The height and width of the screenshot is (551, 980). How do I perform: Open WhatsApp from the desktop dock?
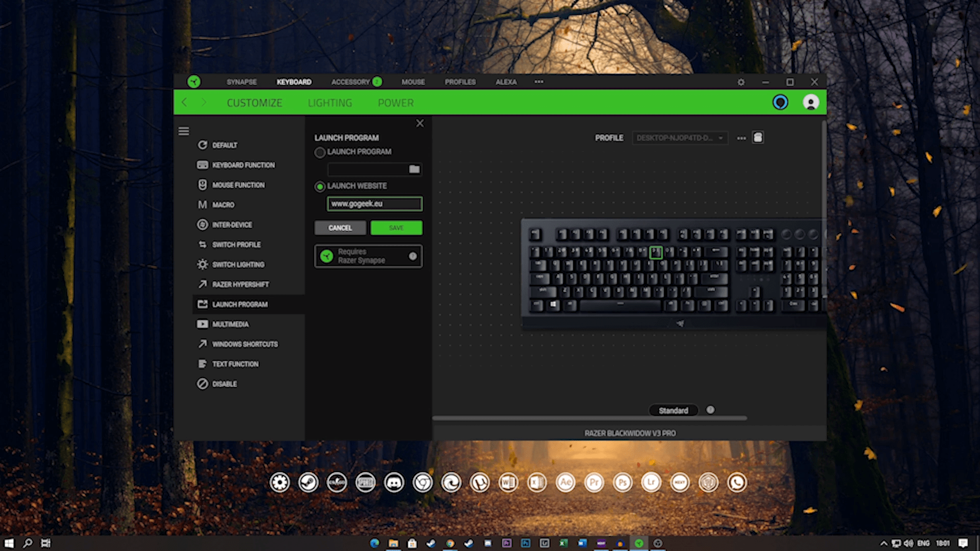[x=737, y=483]
